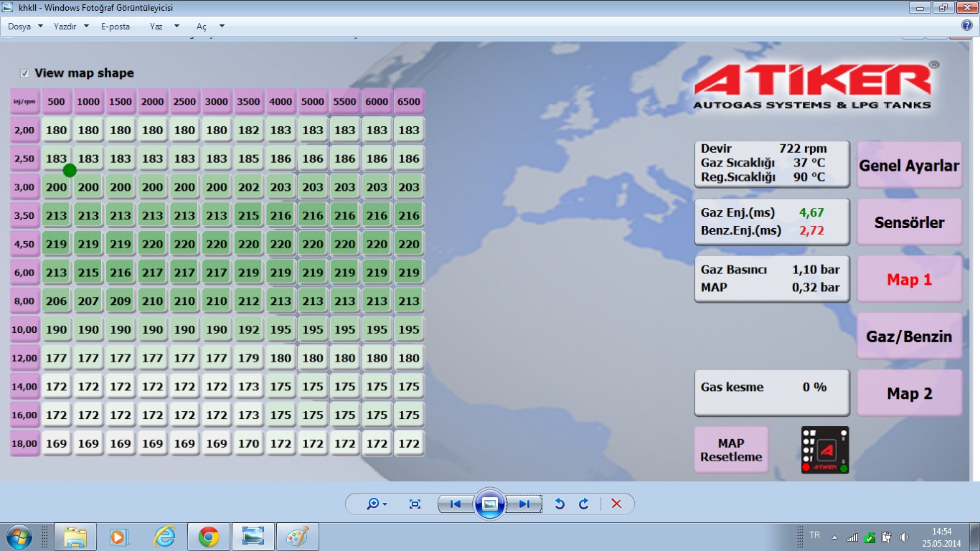980x551 pixels.
Task: Open the Dosya menu
Action: 25,26
